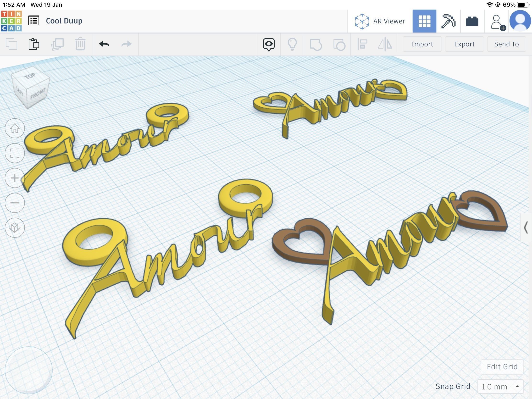Fit all objects in view
Image resolution: width=532 pixels, height=399 pixels.
pyautogui.click(x=15, y=153)
